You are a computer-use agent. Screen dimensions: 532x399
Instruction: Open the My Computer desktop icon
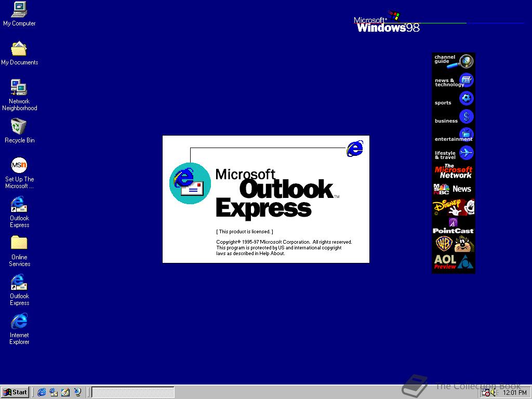tap(19, 14)
